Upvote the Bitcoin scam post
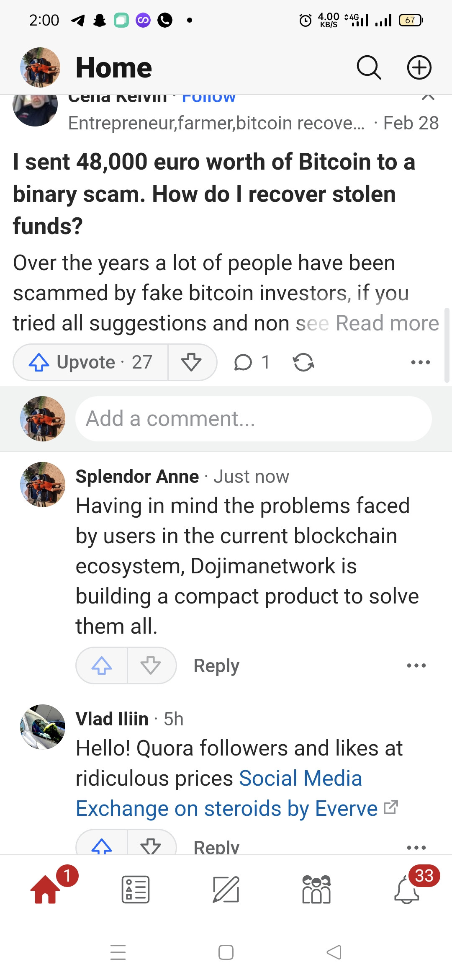452x980 pixels. pyautogui.click(x=91, y=362)
